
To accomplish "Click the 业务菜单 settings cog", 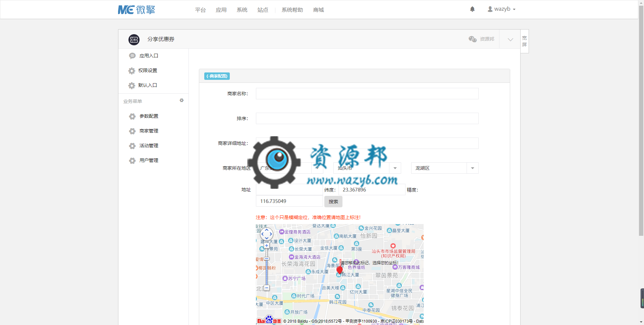I will tap(181, 101).
